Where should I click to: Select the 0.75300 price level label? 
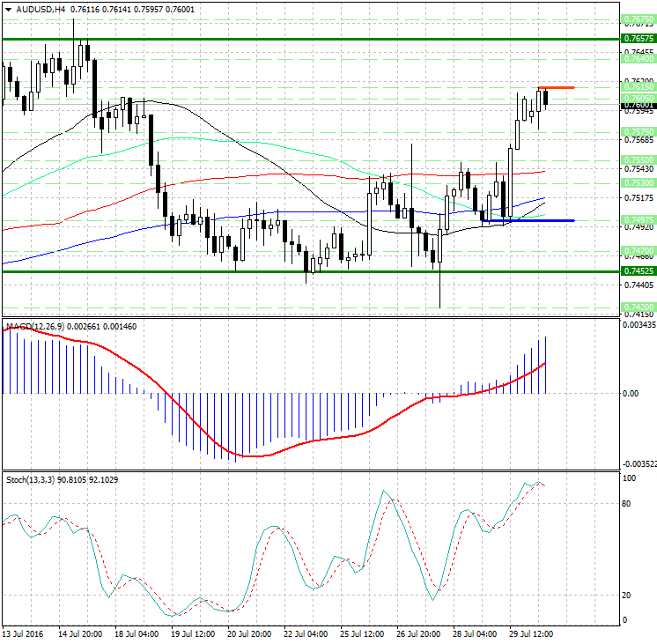[x=639, y=182]
